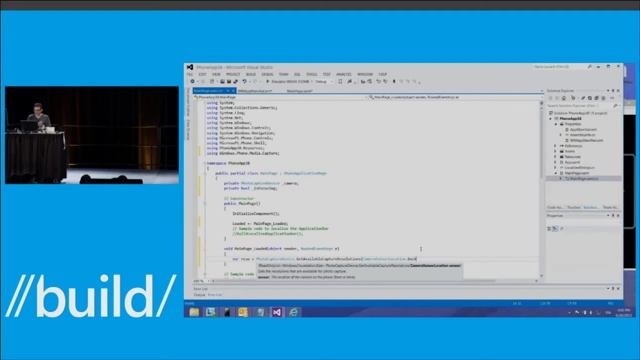Collapse the MainPage.xaml node
Viewport: 640px width, 360px height.
556,173
